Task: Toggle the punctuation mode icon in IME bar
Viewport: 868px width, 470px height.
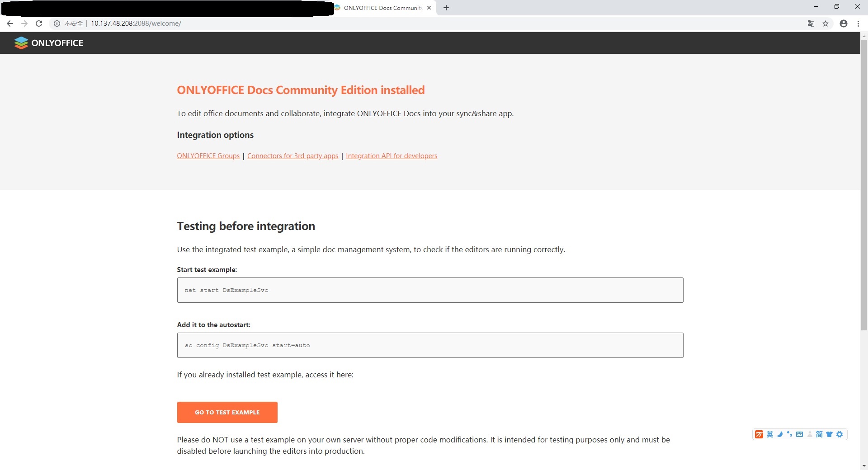Action: pyautogui.click(x=789, y=434)
